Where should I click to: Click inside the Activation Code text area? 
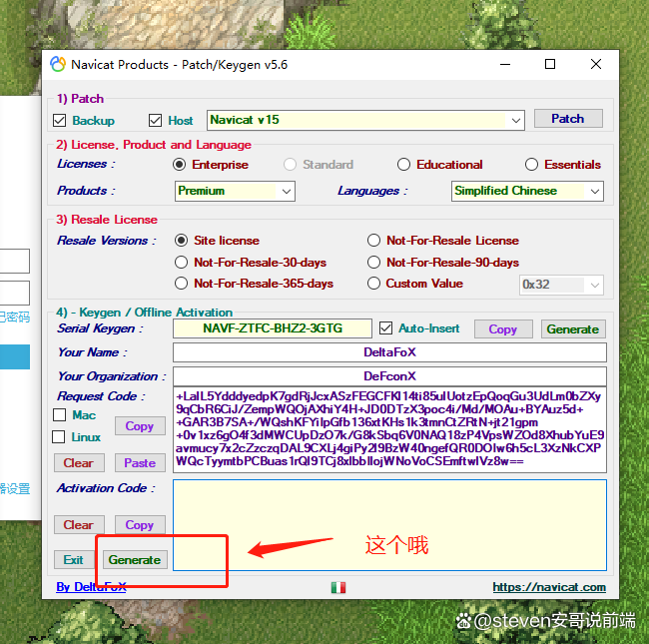pos(389,524)
